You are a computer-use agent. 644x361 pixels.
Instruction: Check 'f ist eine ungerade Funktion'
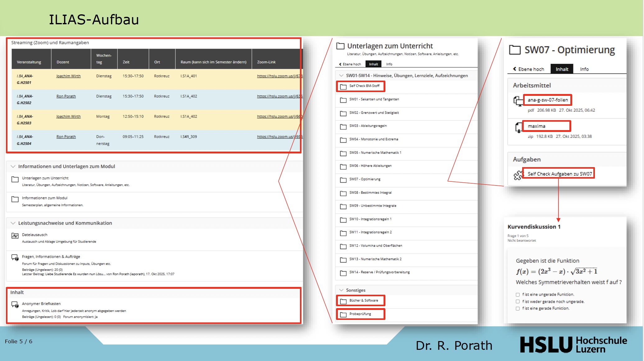click(x=517, y=295)
